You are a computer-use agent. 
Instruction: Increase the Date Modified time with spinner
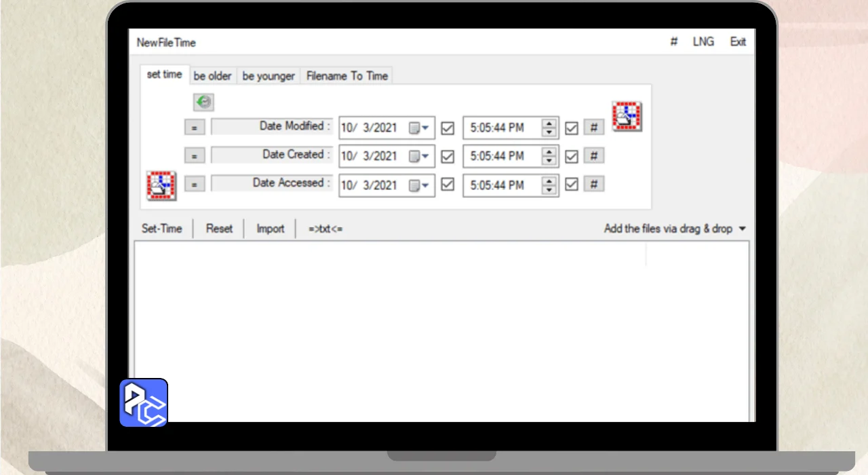pyautogui.click(x=549, y=123)
